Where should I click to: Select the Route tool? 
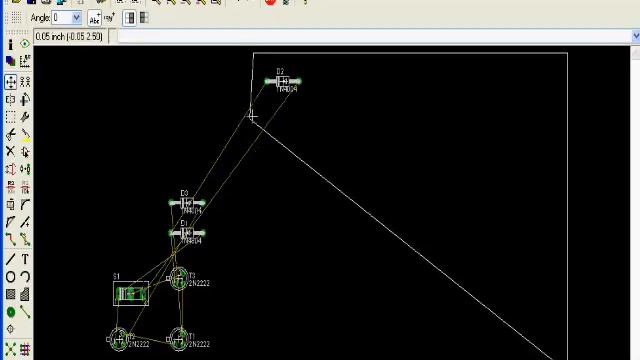tap(10, 240)
